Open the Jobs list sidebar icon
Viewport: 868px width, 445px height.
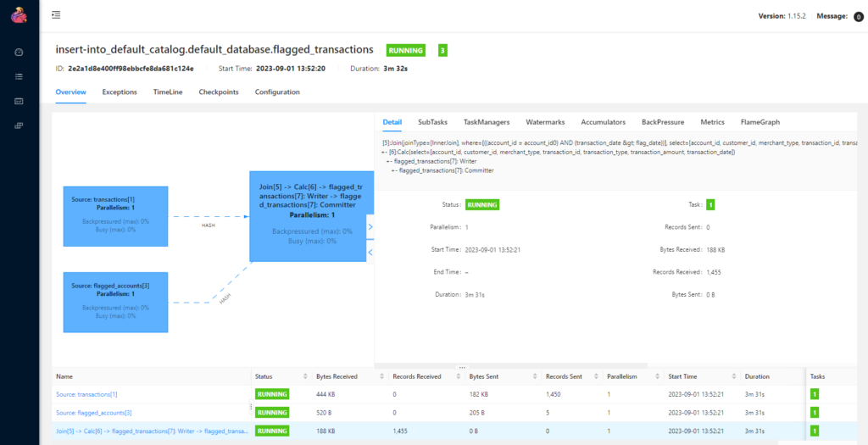coord(19,76)
